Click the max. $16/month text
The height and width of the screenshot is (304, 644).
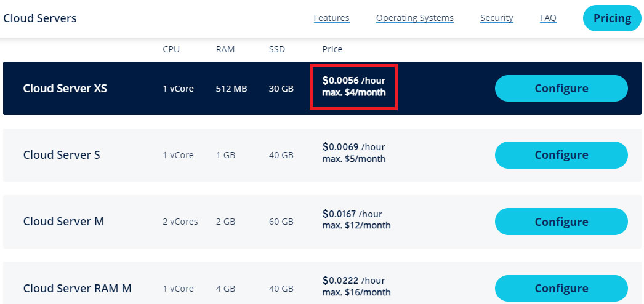pos(356,292)
